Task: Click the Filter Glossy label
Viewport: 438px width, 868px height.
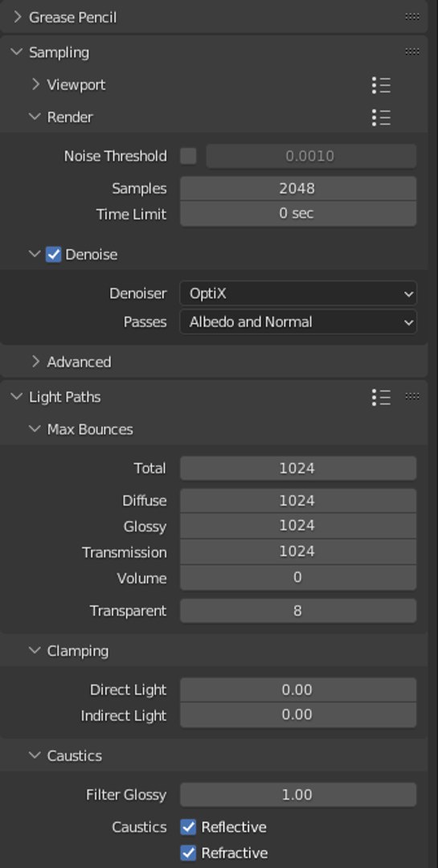Action: (126, 795)
